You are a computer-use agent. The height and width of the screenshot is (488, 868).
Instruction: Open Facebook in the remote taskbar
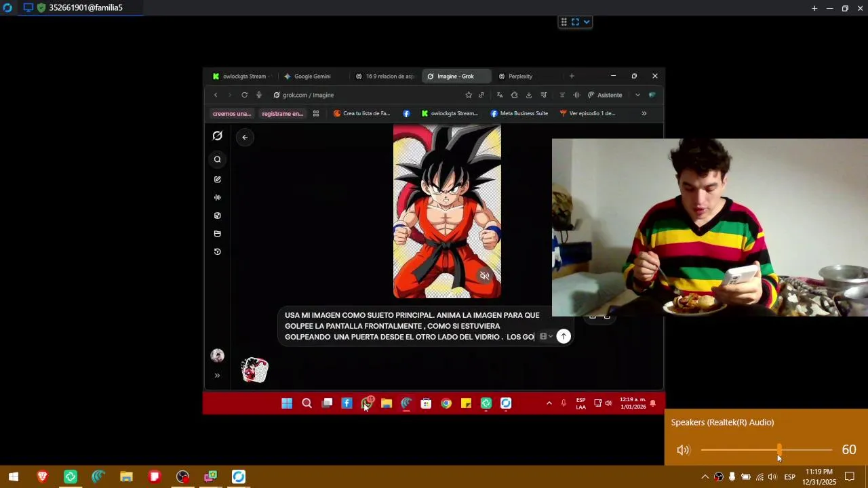pos(347,403)
